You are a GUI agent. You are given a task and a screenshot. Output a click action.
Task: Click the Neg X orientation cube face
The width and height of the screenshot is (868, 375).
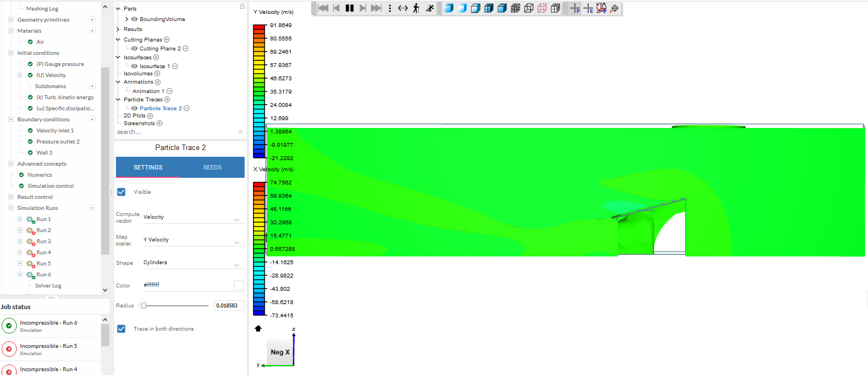click(280, 352)
